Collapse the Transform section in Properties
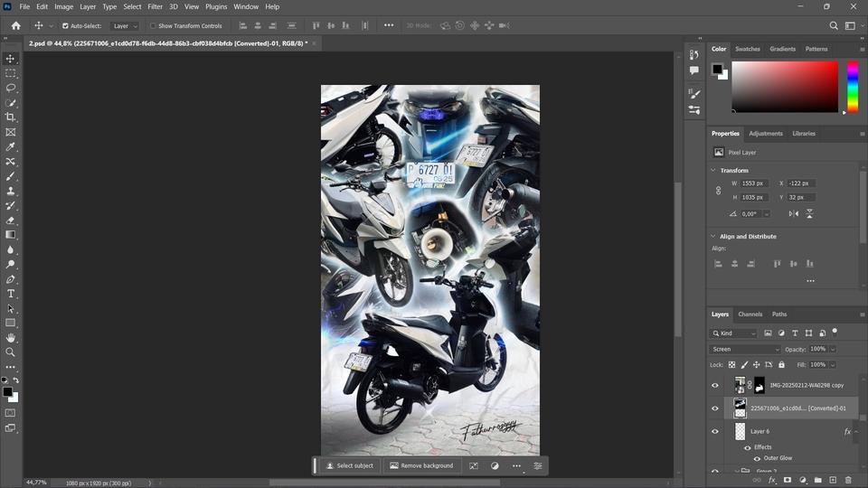Image resolution: width=868 pixels, height=488 pixels. tap(714, 170)
